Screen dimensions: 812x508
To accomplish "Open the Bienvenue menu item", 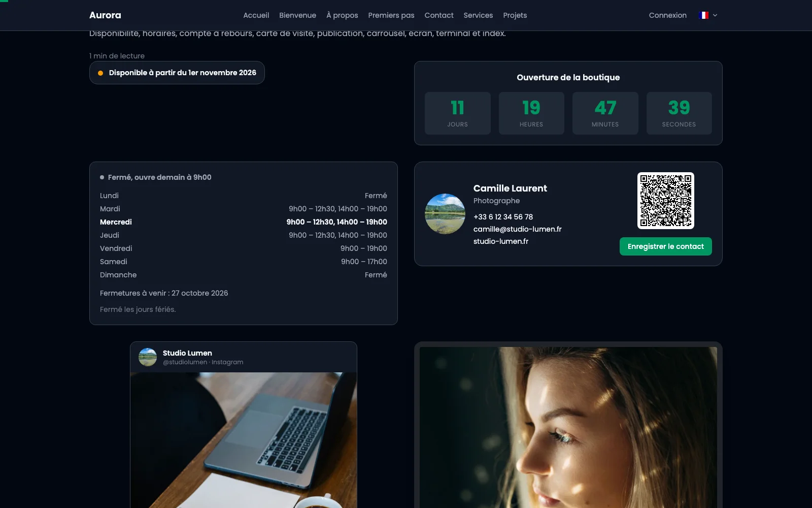I will coord(297,15).
